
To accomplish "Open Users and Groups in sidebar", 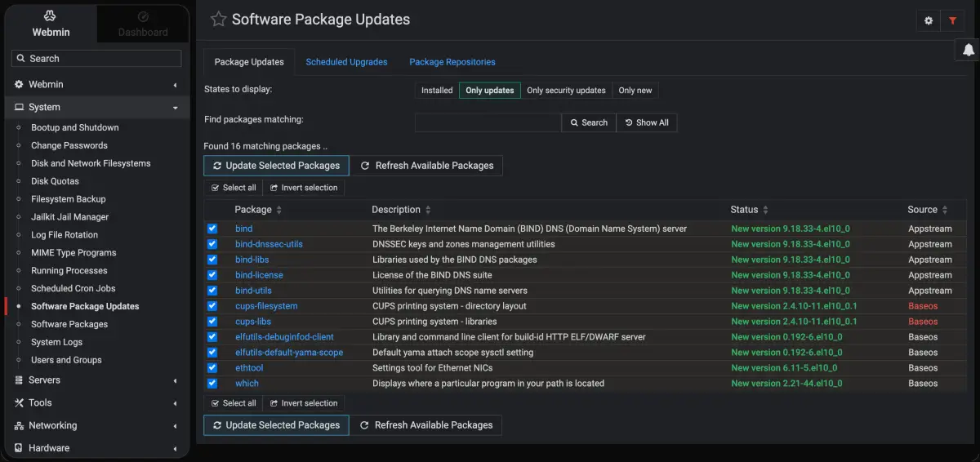I will [66, 360].
